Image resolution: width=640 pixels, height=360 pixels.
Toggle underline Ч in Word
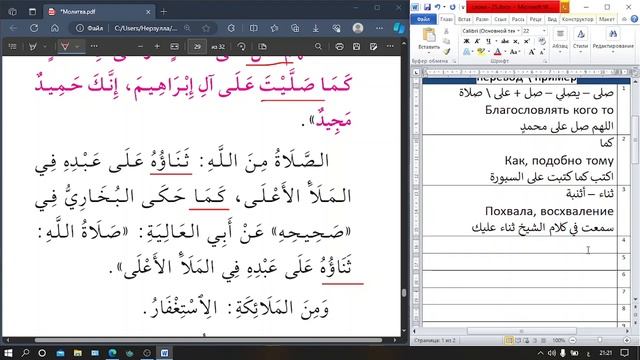coord(488,41)
